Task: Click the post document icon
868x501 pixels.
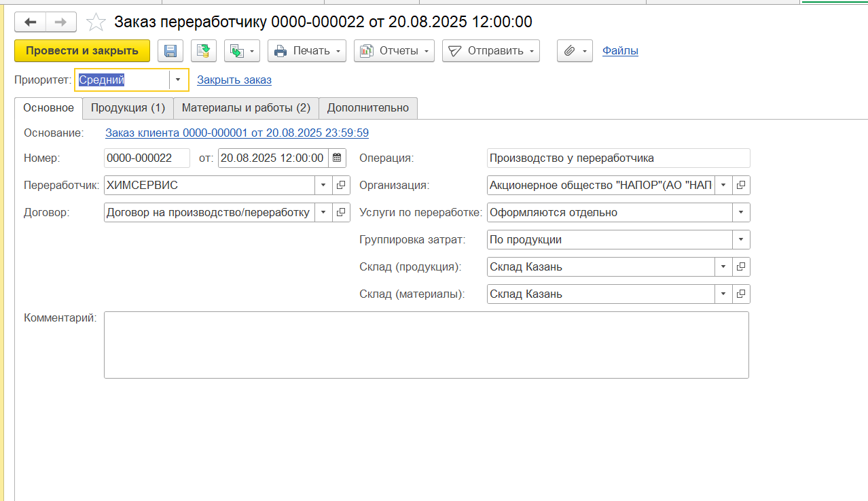Action: (203, 51)
